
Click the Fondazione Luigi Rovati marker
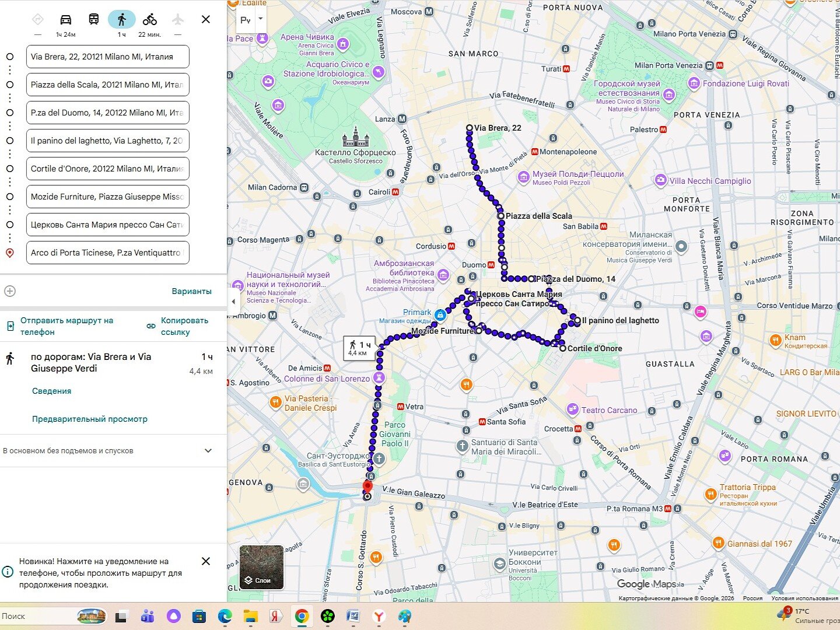click(x=694, y=84)
